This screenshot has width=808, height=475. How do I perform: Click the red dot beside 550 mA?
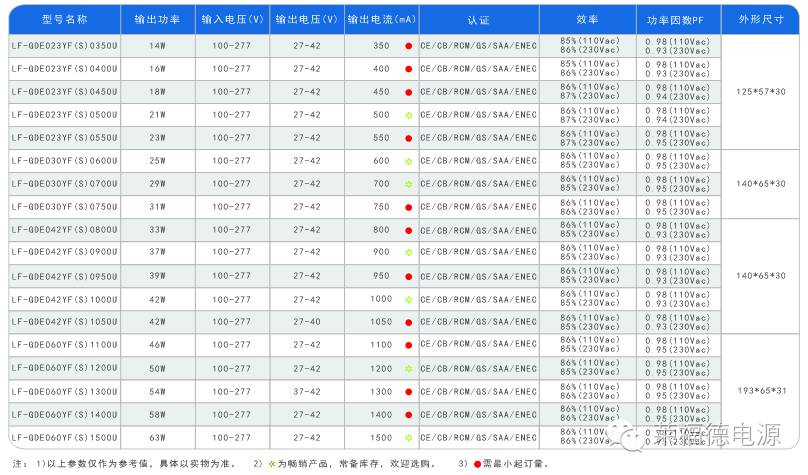pos(409,138)
